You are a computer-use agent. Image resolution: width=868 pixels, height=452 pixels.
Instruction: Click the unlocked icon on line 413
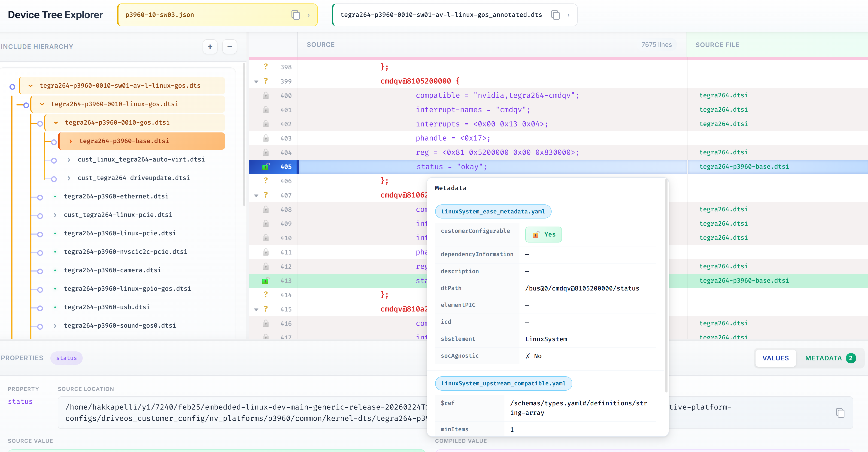pos(266,280)
